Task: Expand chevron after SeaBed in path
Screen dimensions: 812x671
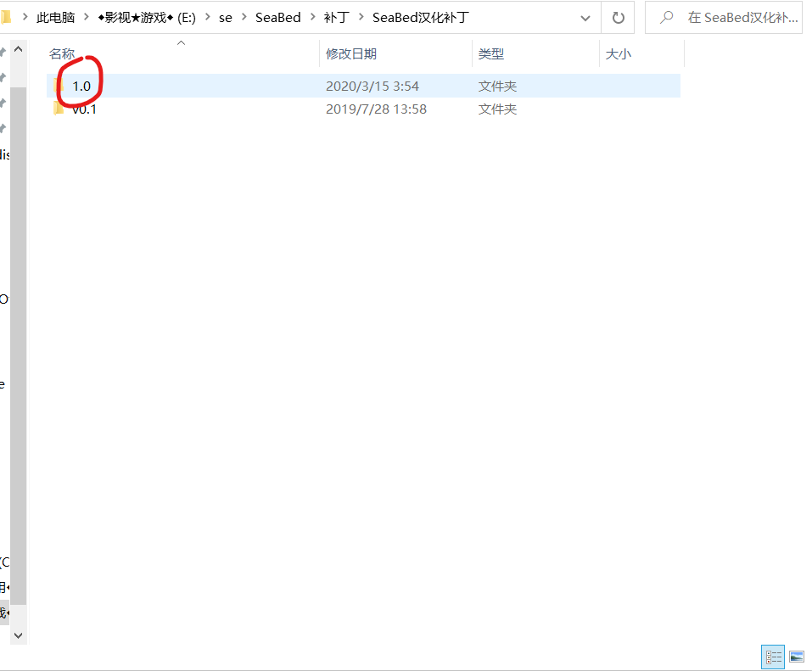Action: [x=312, y=18]
